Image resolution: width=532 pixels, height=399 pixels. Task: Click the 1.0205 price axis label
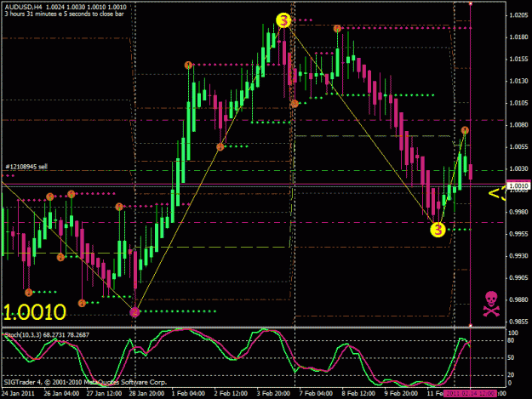tap(518, 15)
